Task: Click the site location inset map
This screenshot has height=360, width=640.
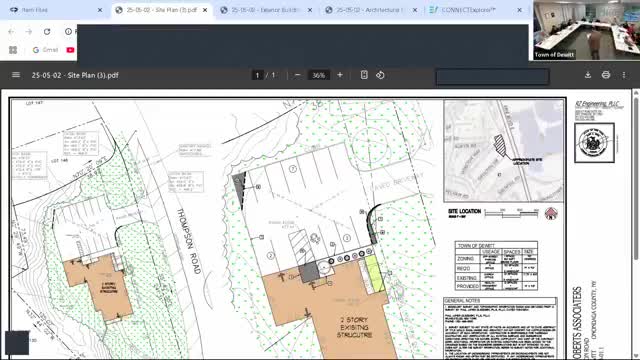Action: 504,151
